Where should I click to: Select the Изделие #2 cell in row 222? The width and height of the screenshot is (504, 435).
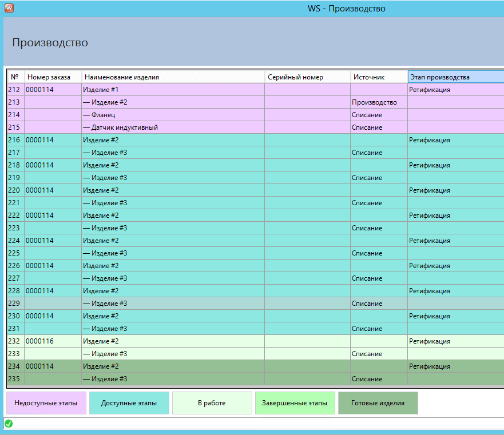(x=173, y=215)
